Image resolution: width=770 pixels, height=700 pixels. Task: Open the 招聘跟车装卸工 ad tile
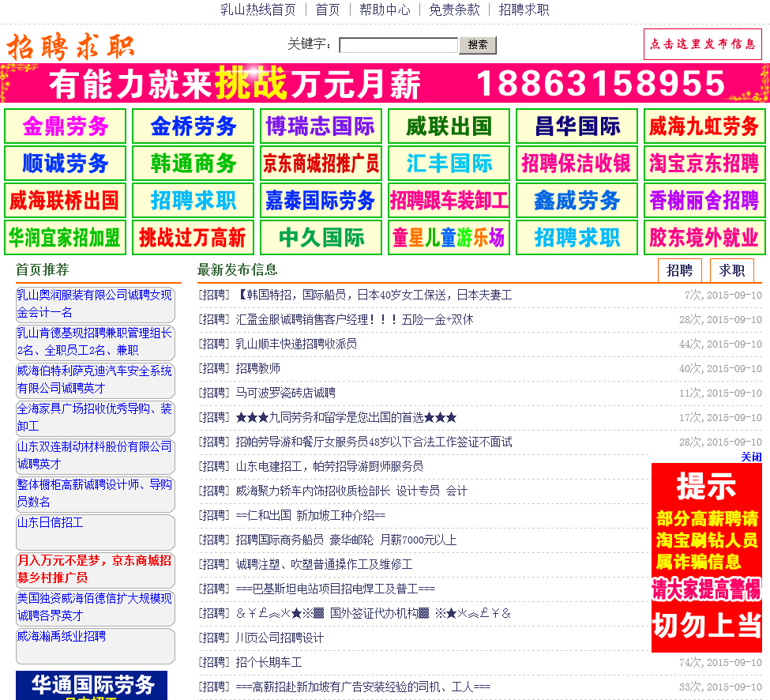tap(449, 201)
